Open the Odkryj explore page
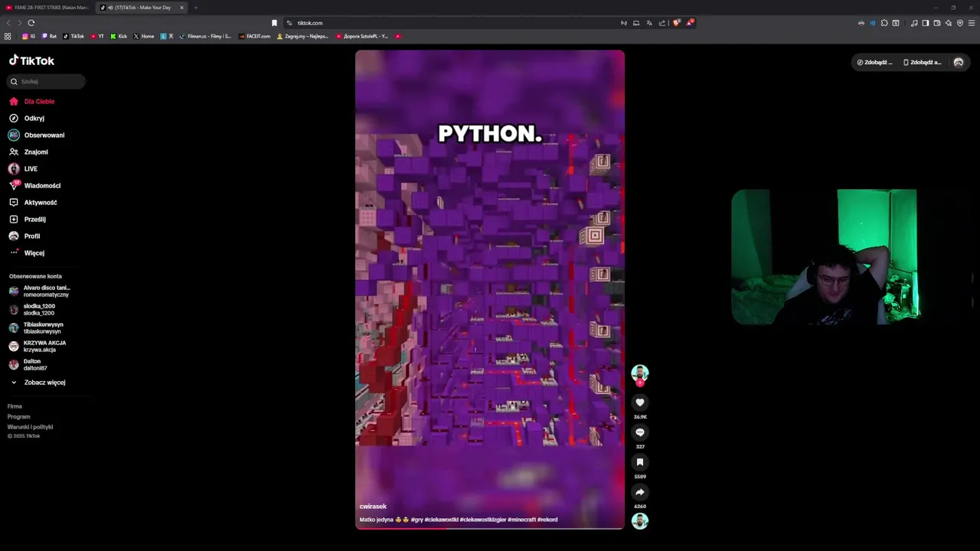Screen dimensions: 980x551 pyautogui.click(x=27, y=118)
